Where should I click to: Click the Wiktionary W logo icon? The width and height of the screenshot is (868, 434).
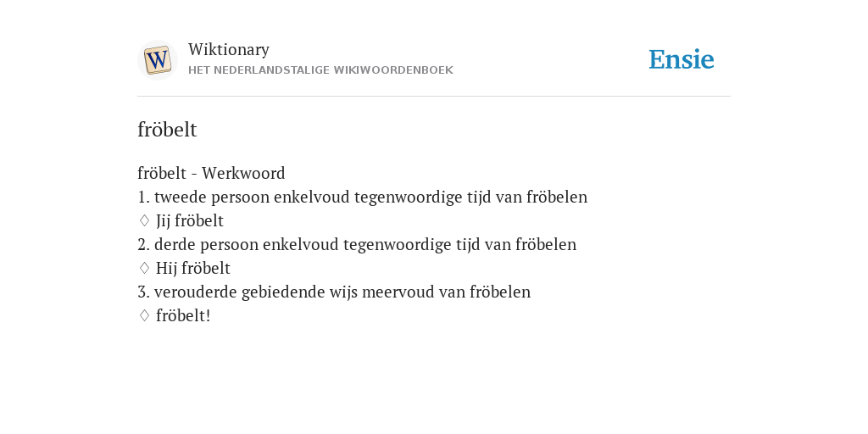point(157,60)
